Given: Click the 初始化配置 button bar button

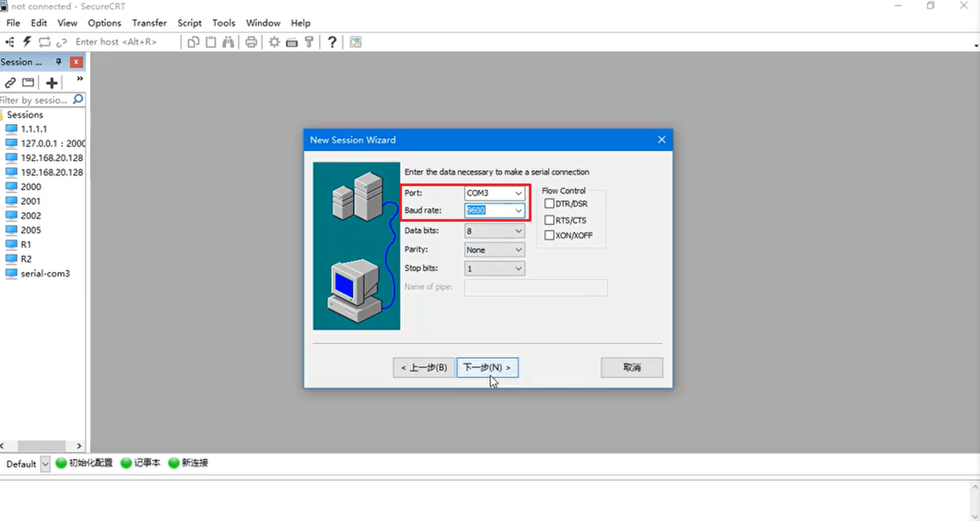Looking at the screenshot, I should (x=84, y=463).
